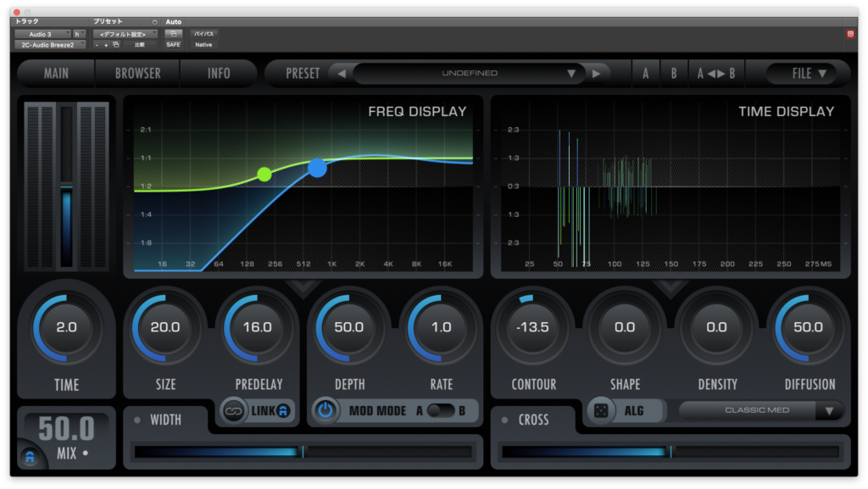The height and width of the screenshot is (489, 868).
Task: Click the dice randomize icon beside ALG
Action: [601, 411]
